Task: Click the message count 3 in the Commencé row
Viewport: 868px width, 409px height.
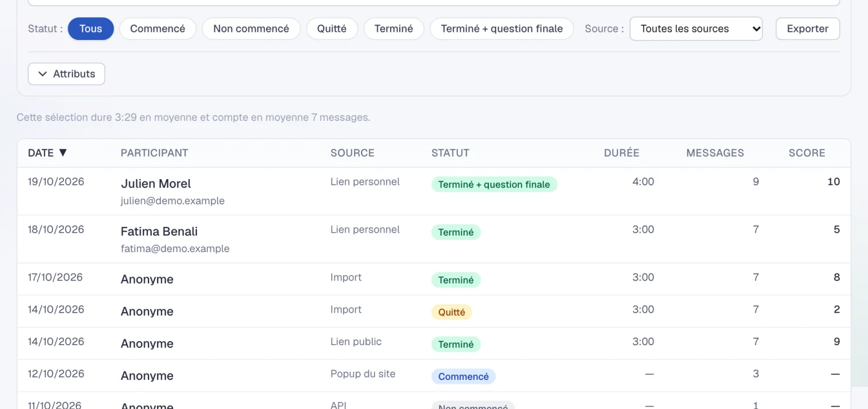Action: pyautogui.click(x=756, y=374)
